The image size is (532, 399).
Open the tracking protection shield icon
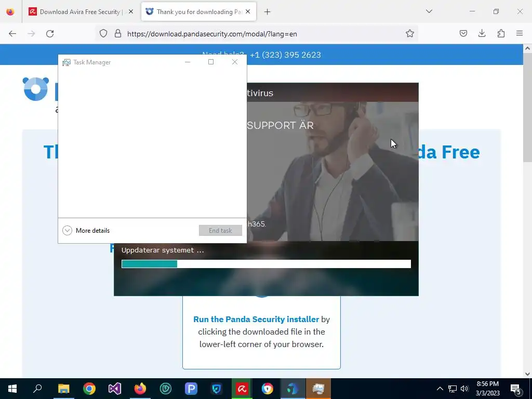(103, 34)
